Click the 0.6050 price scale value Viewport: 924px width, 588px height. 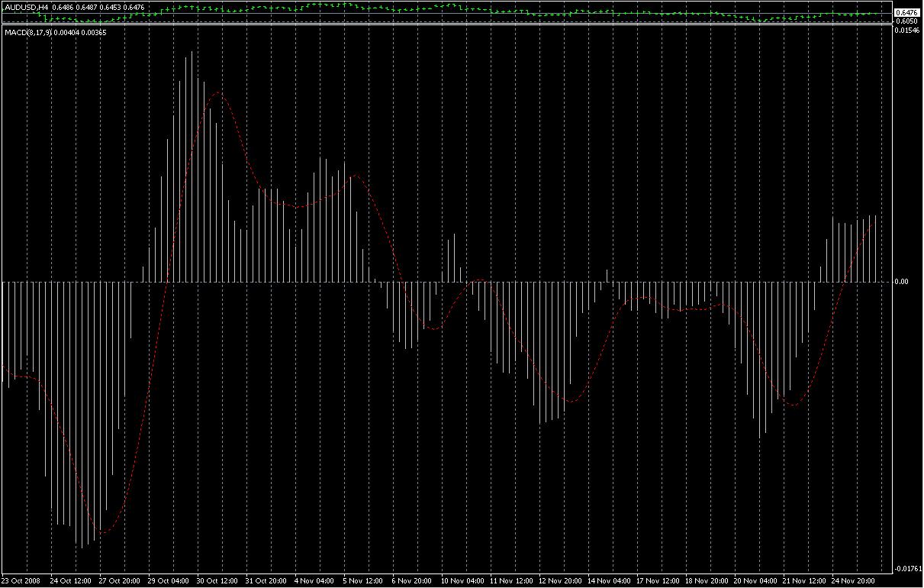coord(908,20)
